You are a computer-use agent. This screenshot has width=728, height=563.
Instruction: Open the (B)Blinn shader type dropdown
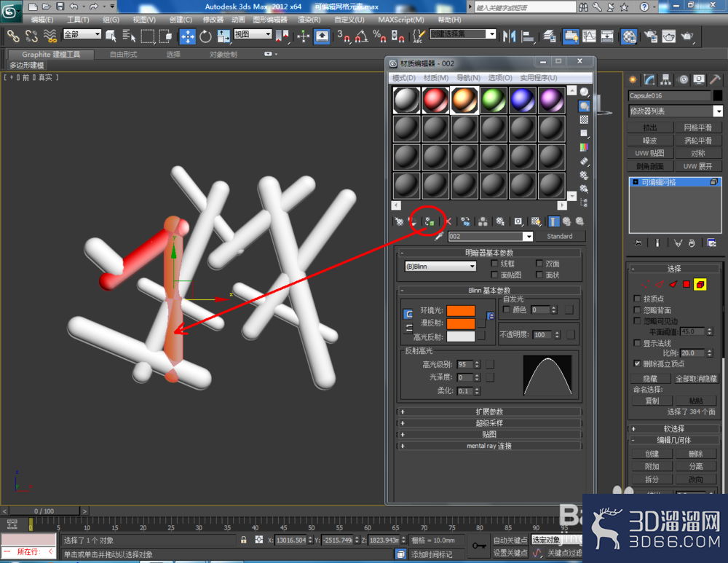(440, 266)
